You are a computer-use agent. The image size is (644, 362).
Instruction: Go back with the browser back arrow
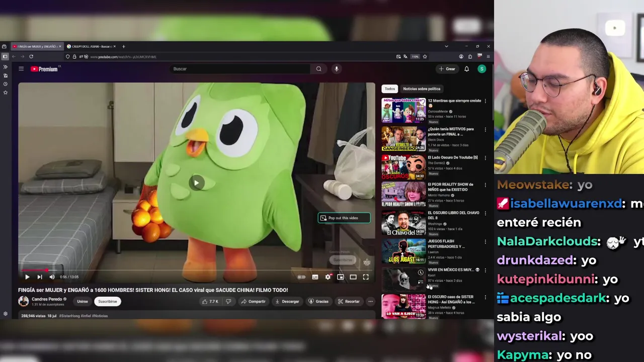(x=14, y=57)
